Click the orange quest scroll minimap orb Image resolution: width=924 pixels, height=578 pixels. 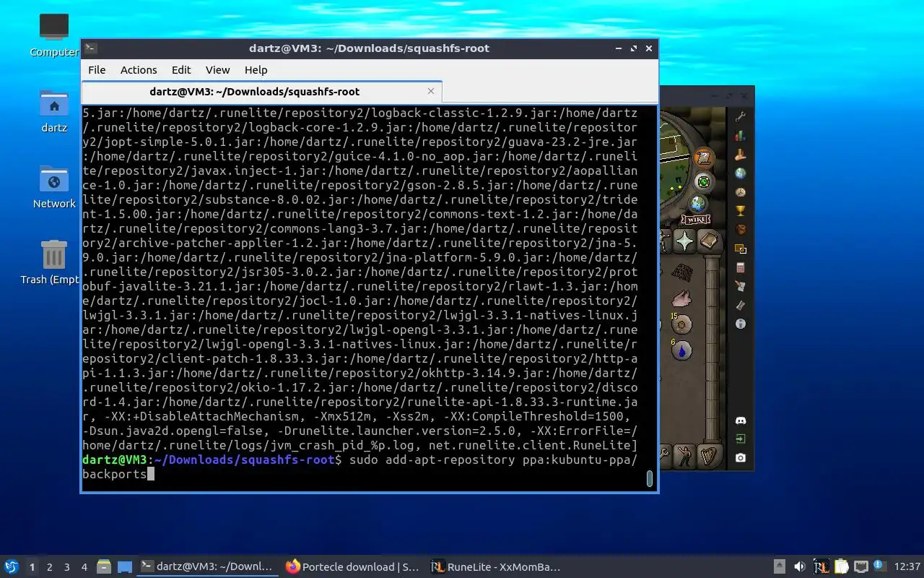pos(704,158)
